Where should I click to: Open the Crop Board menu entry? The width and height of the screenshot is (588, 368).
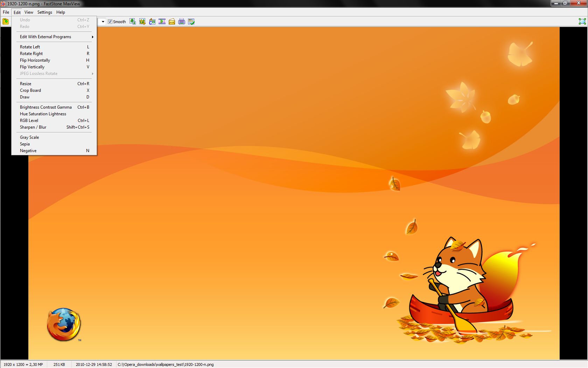(54, 90)
